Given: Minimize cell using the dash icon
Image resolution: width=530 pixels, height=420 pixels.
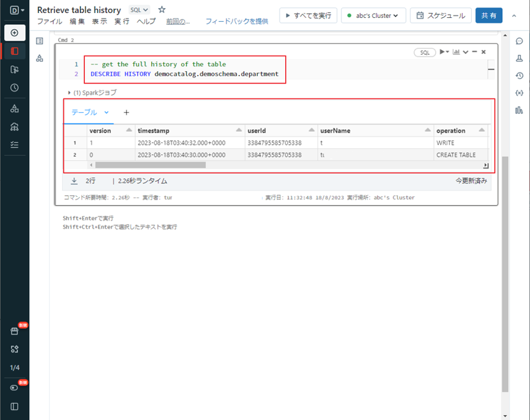Looking at the screenshot, I should pos(475,51).
